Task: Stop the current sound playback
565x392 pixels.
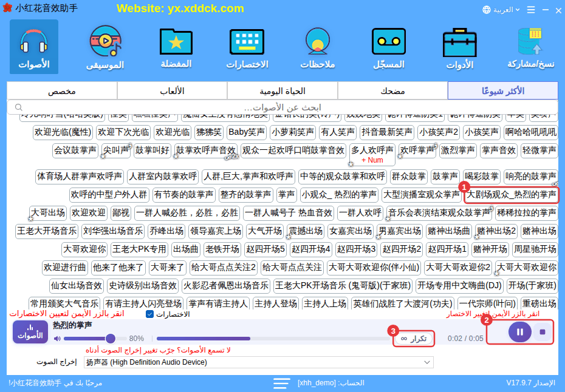Action: [x=543, y=331]
